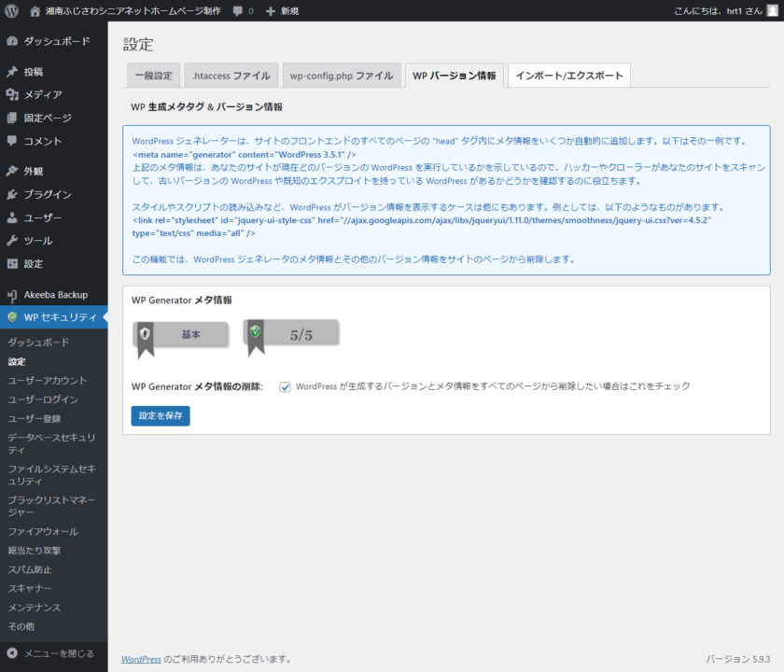Collapse menu via メニューを閉じる arrow icon
Image resolution: width=784 pixels, height=672 pixels.
click(x=12, y=653)
